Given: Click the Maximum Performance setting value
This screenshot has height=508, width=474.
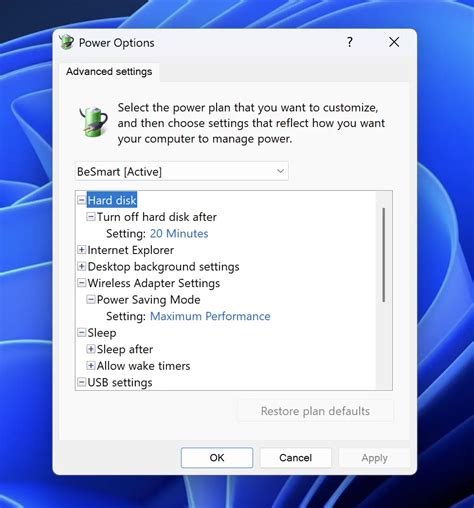Looking at the screenshot, I should (x=210, y=316).
